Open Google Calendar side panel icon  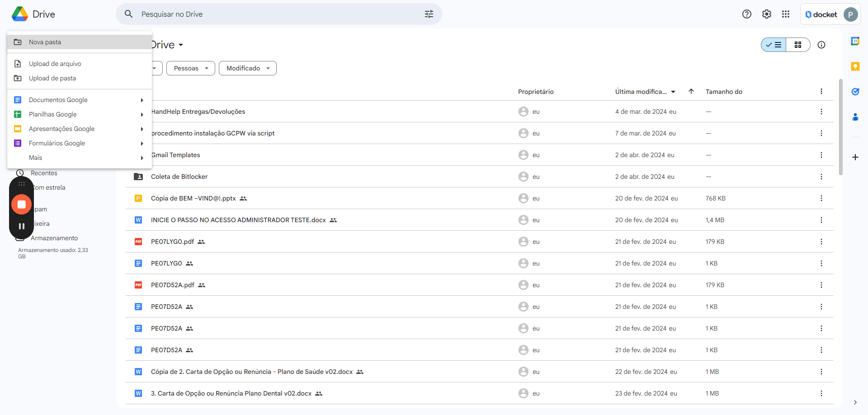(x=855, y=41)
